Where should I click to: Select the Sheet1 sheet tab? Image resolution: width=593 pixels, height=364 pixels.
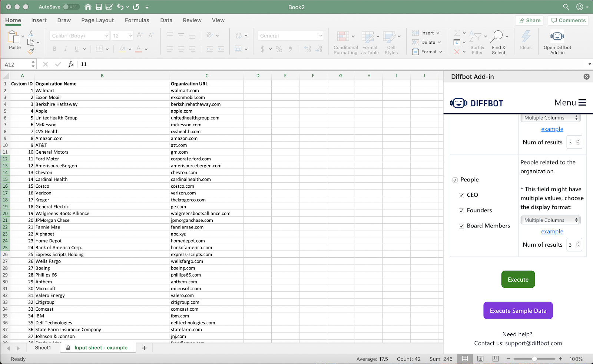[x=43, y=348]
